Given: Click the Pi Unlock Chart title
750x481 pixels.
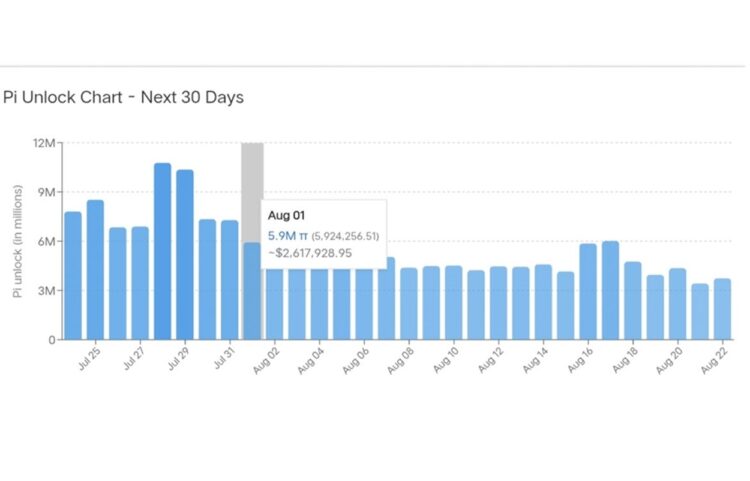Looking at the screenshot, I should point(124,97).
